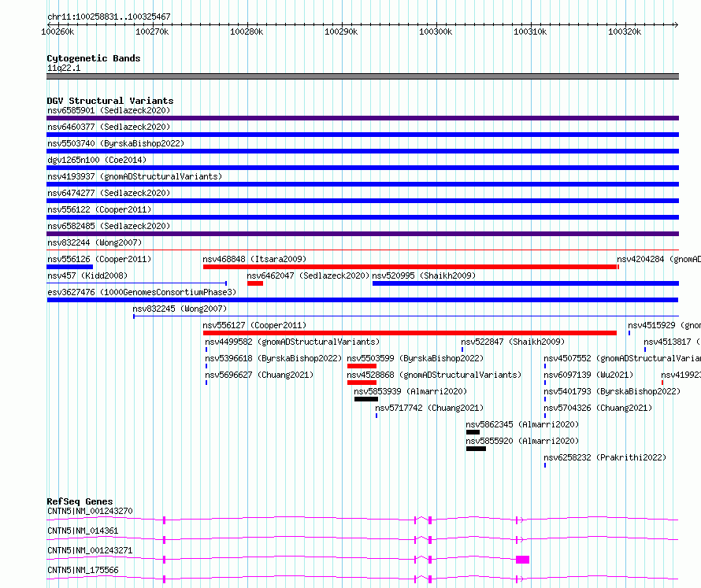This screenshot has height=588, width=701.
Task: Open gene CNTN5|NM_175566 transcript label
Action: pos(83,570)
